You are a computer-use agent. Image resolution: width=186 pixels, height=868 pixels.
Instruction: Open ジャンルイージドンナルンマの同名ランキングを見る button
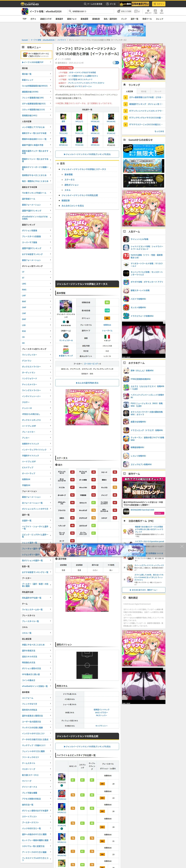click(87, 154)
